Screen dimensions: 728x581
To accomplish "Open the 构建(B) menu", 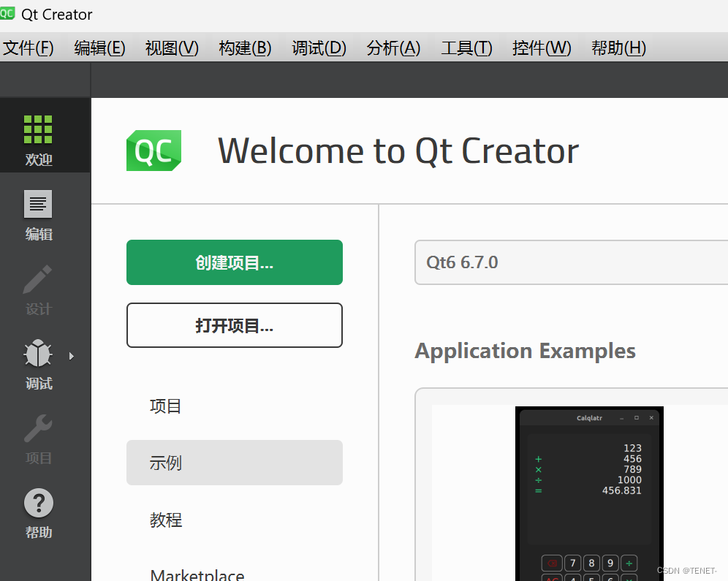I will 245,48.
